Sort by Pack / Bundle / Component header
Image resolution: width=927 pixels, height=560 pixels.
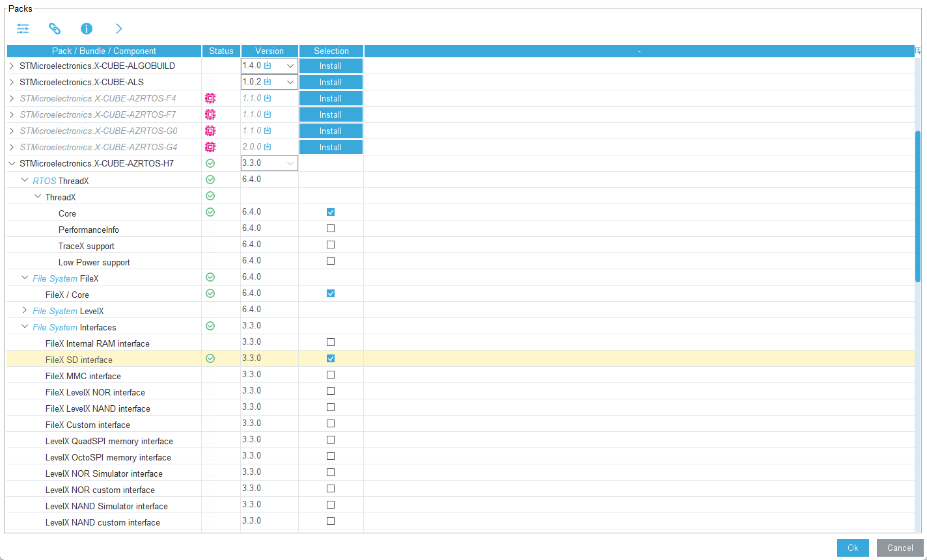(x=104, y=51)
